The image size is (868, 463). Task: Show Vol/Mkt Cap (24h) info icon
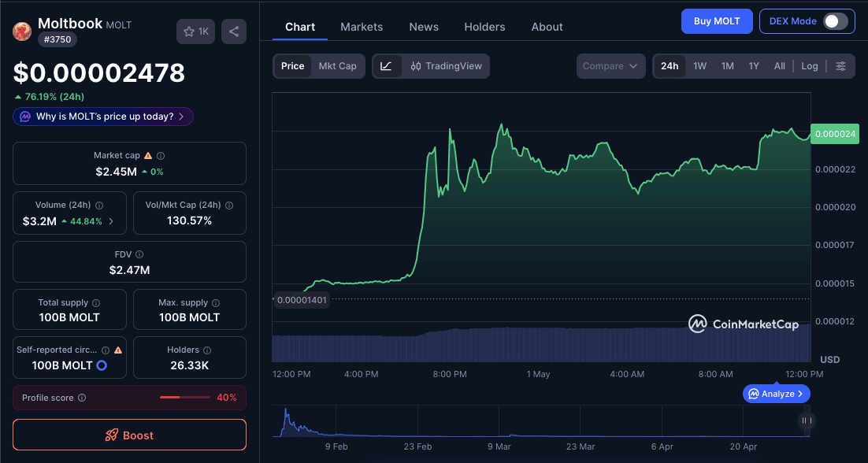click(229, 206)
